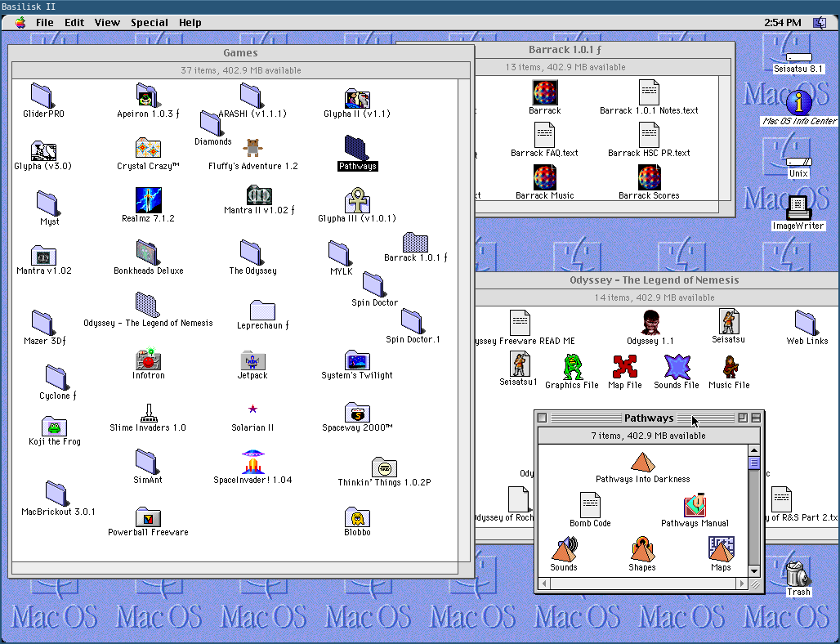Viewport: 840px width, 644px height.
Task: Click the Apple menu logo
Action: tap(20, 23)
